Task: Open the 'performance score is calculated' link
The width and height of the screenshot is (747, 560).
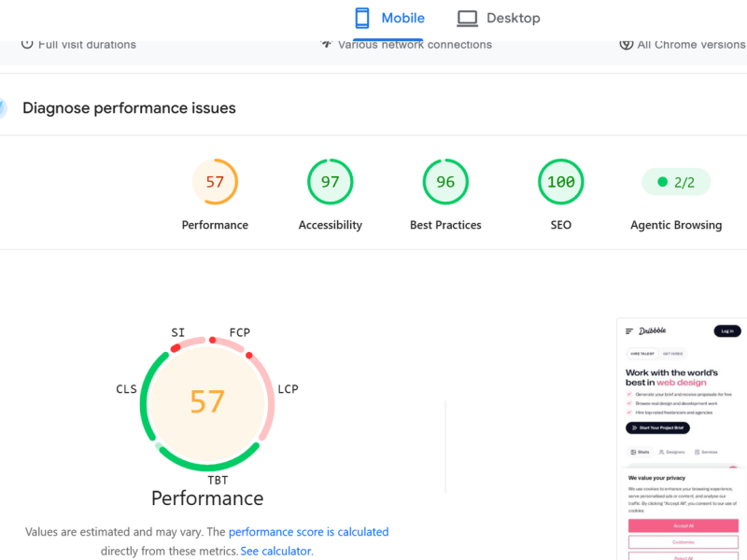Action: point(309,532)
